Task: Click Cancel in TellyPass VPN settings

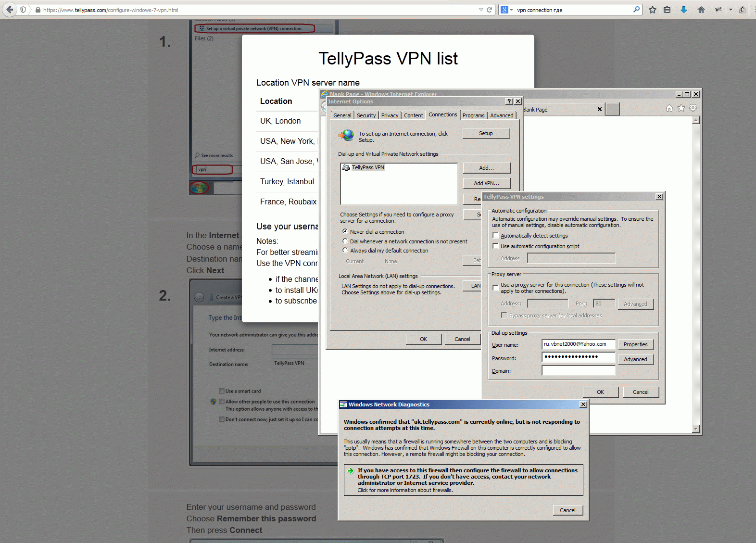Action: [x=641, y=392]
